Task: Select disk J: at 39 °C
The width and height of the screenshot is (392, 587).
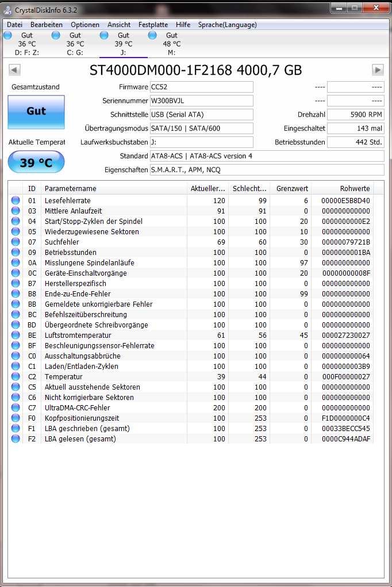Action: coord(124,44)
